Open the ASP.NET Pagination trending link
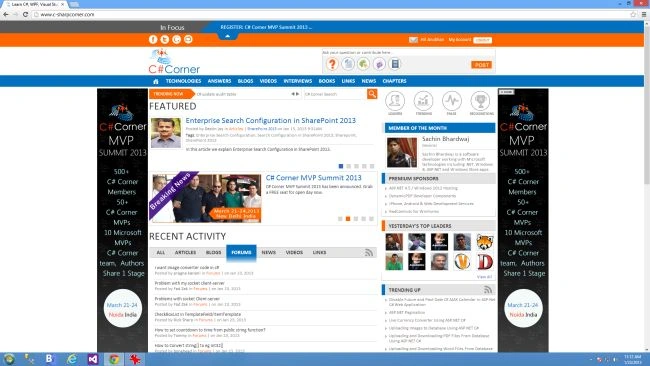Image resolution: width=650 pixels, height=366 pixels. pyautogui.click(x=407, y=313)
